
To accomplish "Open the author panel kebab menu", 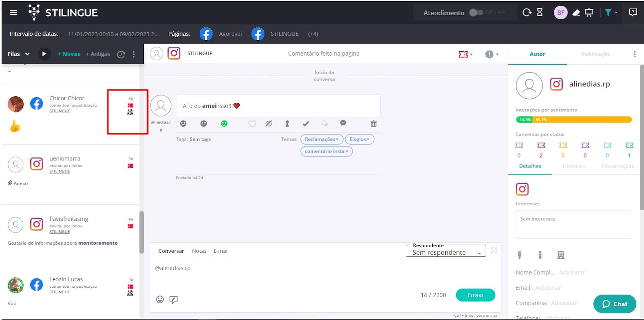I will pyautogui.click(x=634, y=54).
